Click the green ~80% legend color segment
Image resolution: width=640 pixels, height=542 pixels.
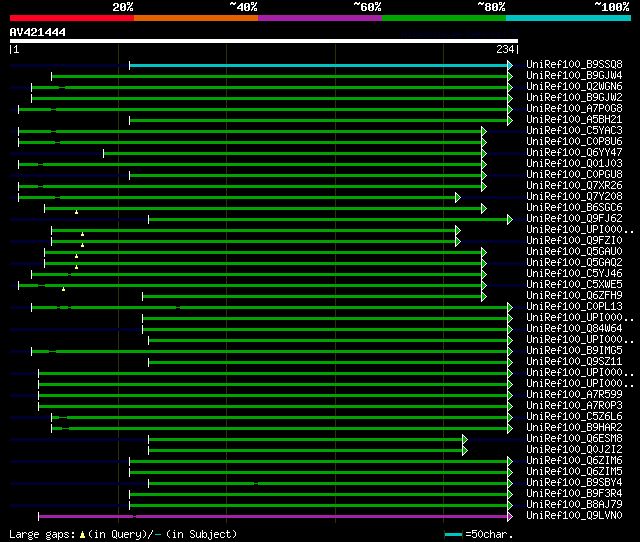tap(444, 18)
